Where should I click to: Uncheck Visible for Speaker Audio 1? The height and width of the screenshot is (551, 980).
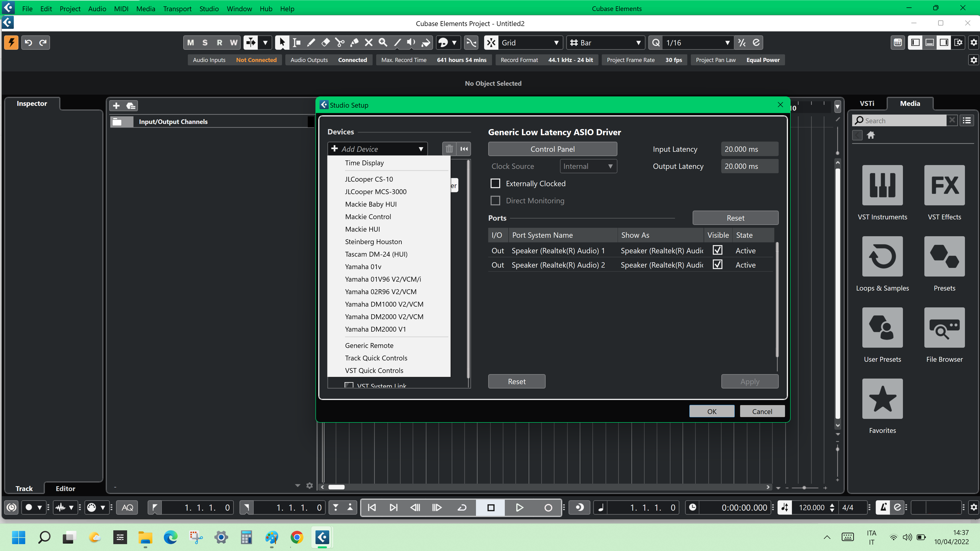[717, 250]
